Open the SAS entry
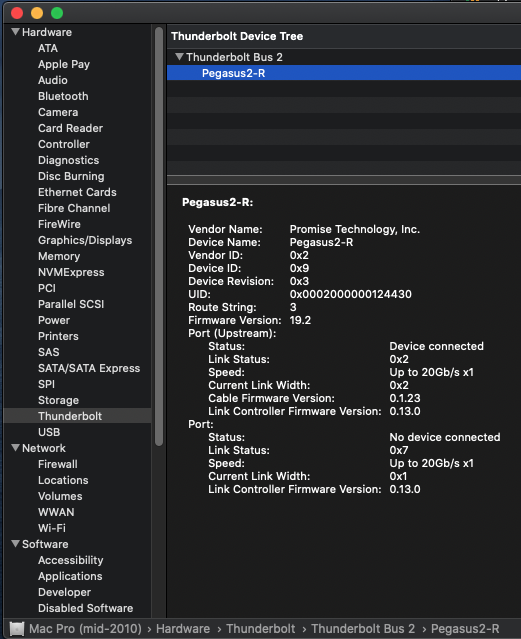The width and height of the screenshot is (521, 639). point(49,352)
